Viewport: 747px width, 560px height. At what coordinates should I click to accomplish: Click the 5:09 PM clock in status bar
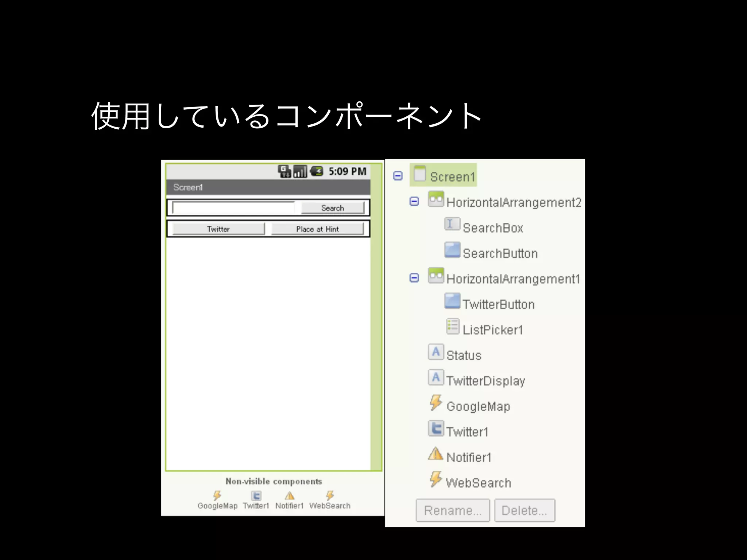point(347,171)
